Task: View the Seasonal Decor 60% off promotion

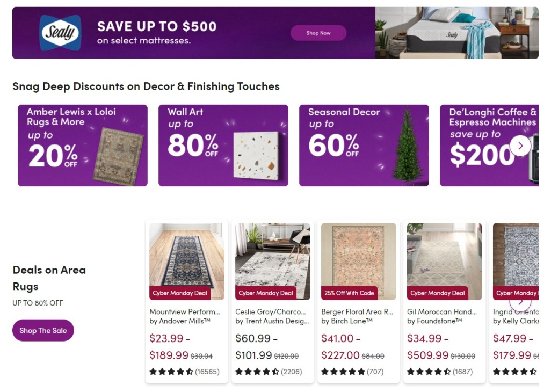Action: pos(365,145)
